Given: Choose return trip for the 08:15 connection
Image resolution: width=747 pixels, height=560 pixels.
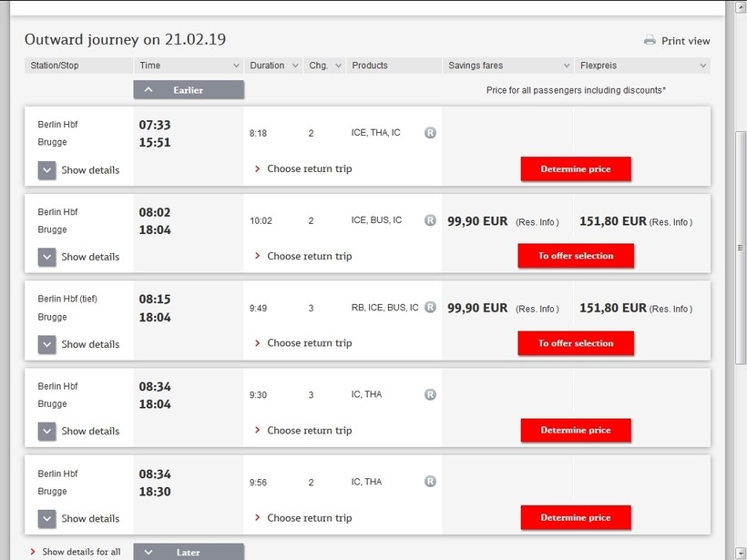Looking at the screenshot, I should [309, 343].
